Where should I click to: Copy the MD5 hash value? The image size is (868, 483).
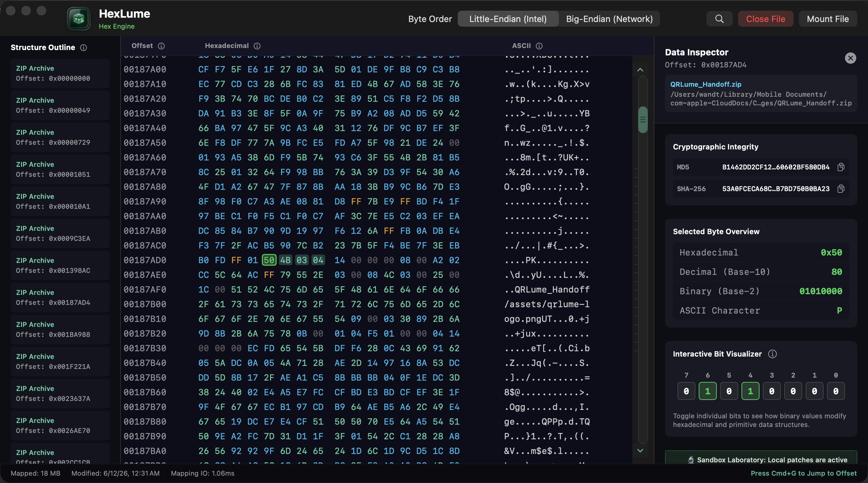click(841, 167)
